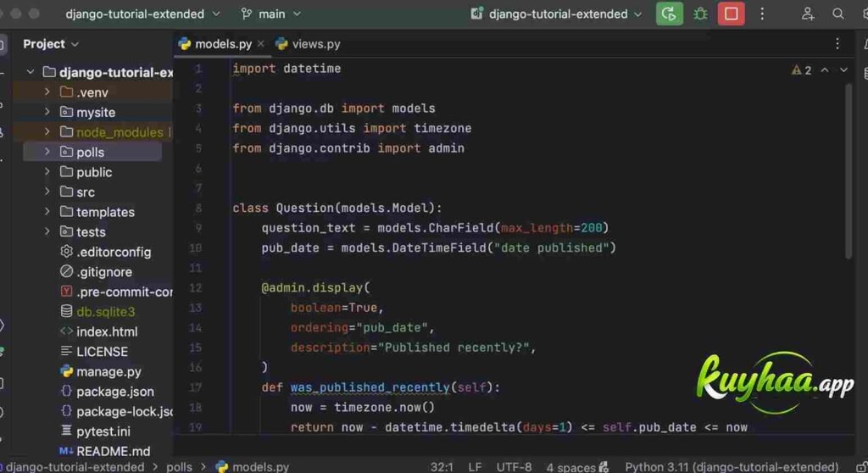Open Search Everywhere magnifier

click(x=838, y=14)
